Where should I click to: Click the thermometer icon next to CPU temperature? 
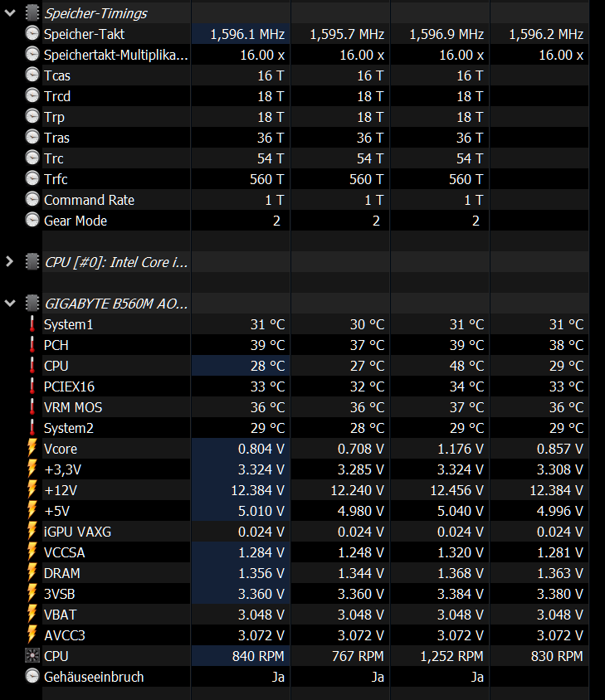click(32, 365)
